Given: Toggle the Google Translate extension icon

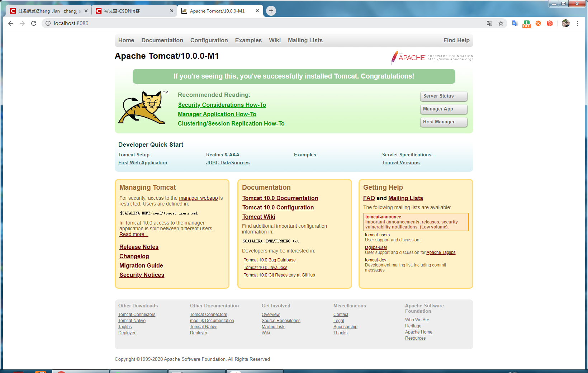Looking at the screenshot, I should pos(515,23).
